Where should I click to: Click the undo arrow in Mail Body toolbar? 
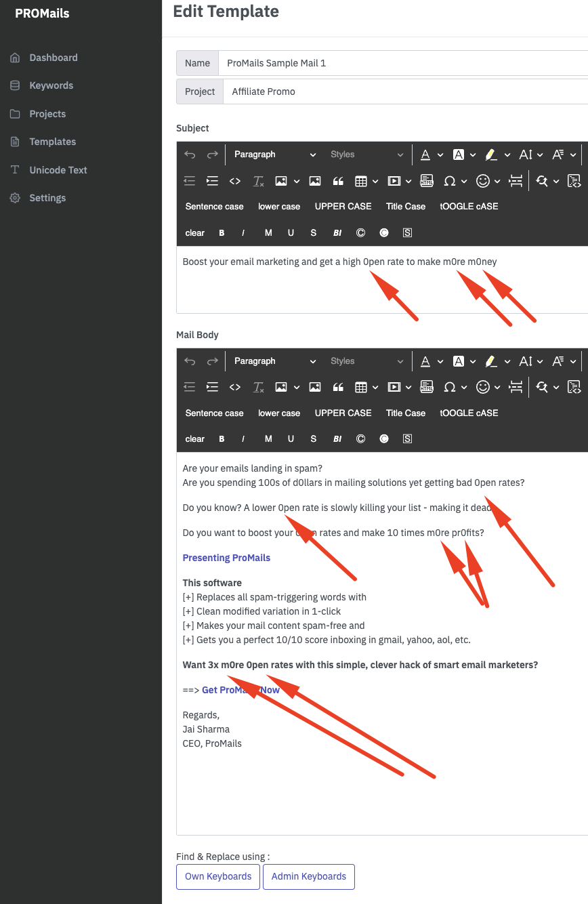pyautogui.click(x=190, y=361)
